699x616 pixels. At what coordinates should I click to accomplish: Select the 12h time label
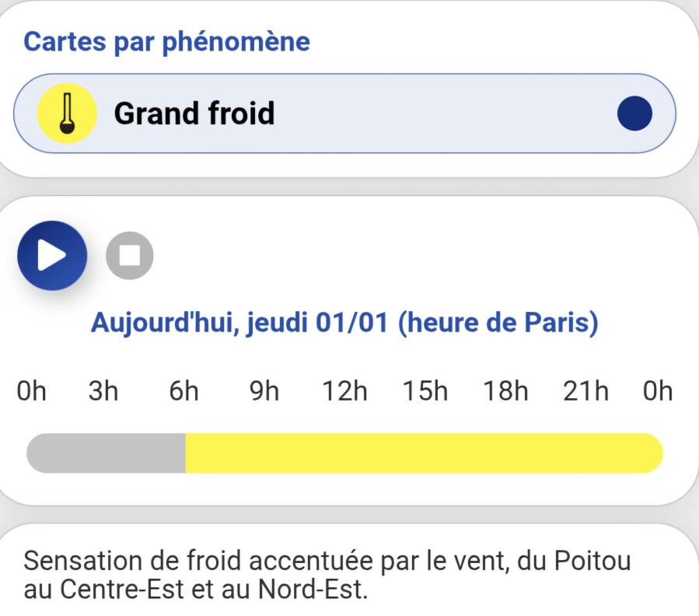344,391
